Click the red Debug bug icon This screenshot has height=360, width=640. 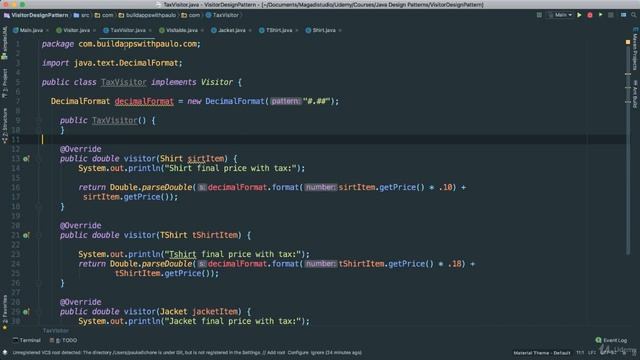(590, 15)
